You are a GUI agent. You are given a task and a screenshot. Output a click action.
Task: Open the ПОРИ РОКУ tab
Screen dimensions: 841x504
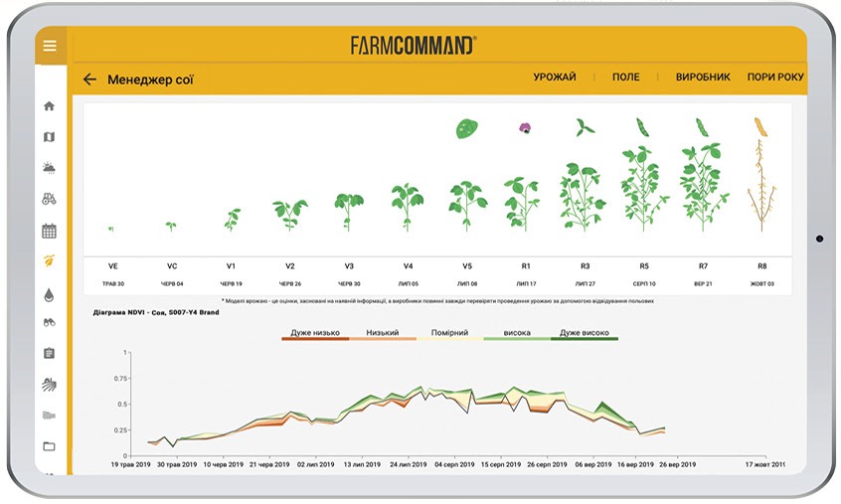click(775, 78)
